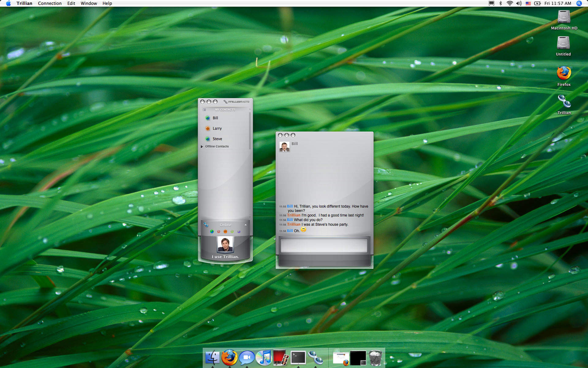This screenshot has width=588, height=368.
Task: Click the contact list layout icon beside My Contacts
Action: (204, 110)
